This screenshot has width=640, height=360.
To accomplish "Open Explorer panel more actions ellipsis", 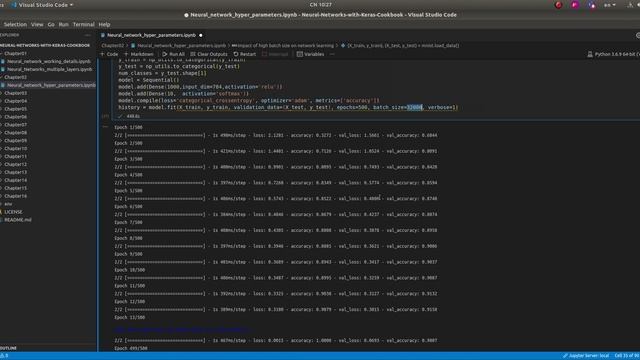I will [x=88, y=36].
